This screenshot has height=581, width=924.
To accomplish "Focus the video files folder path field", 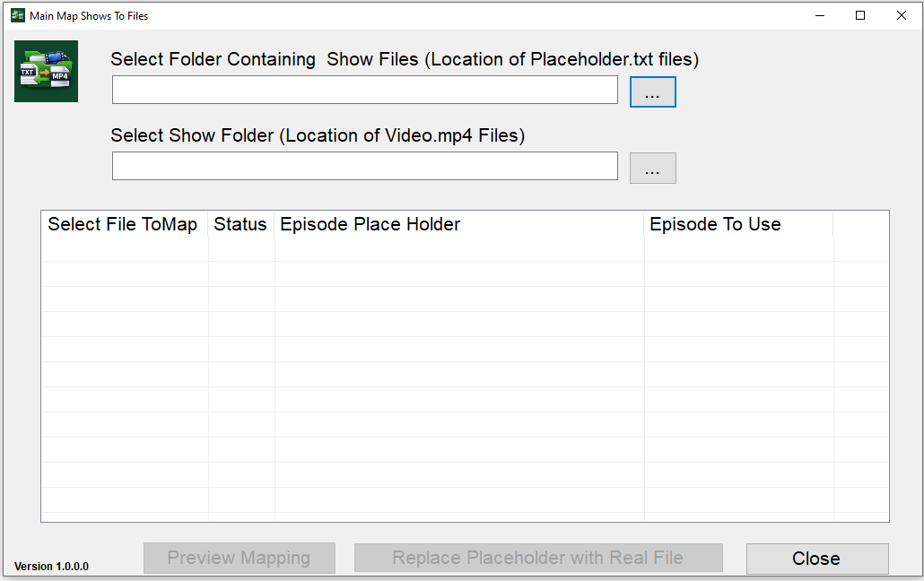I will (x=364, y=166).
